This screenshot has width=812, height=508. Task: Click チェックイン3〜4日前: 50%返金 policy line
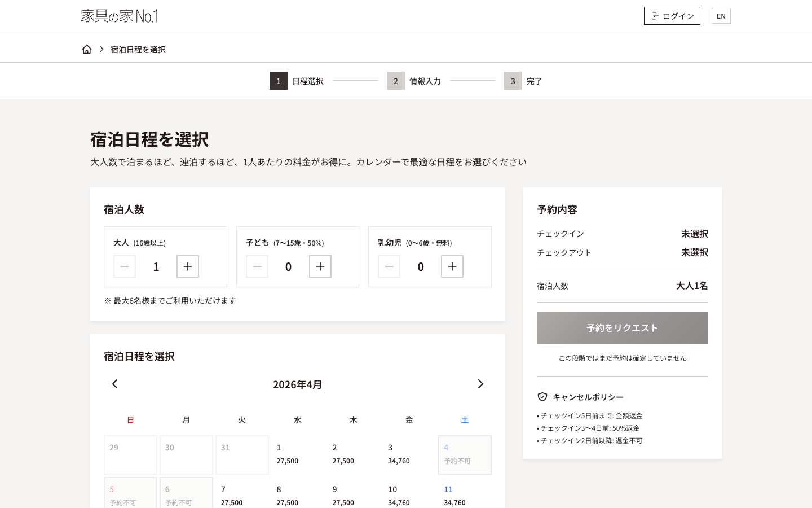click(588, 428)
